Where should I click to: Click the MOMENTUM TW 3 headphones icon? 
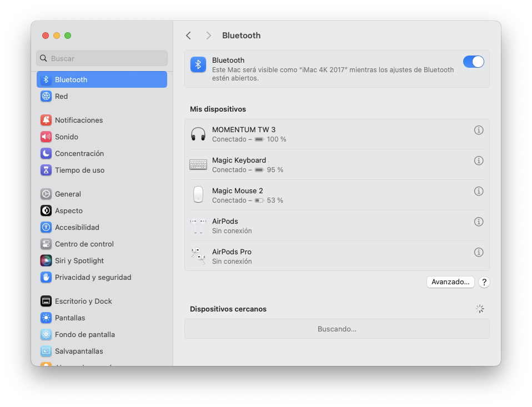click(x=198, y=134)
